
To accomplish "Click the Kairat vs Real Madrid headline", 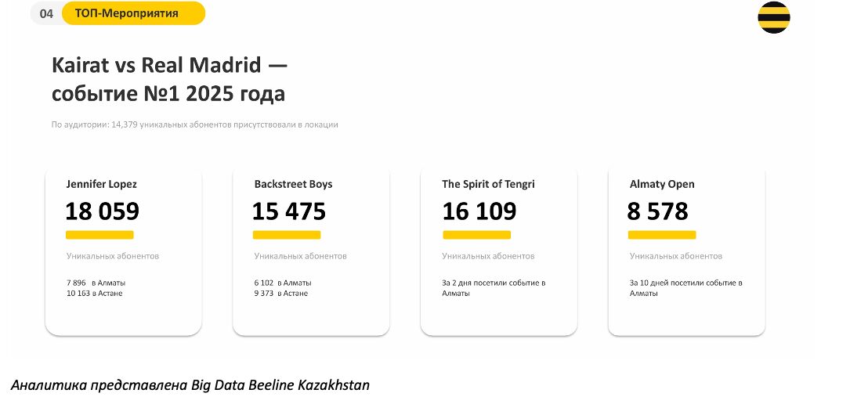I will tap(169, 79).
